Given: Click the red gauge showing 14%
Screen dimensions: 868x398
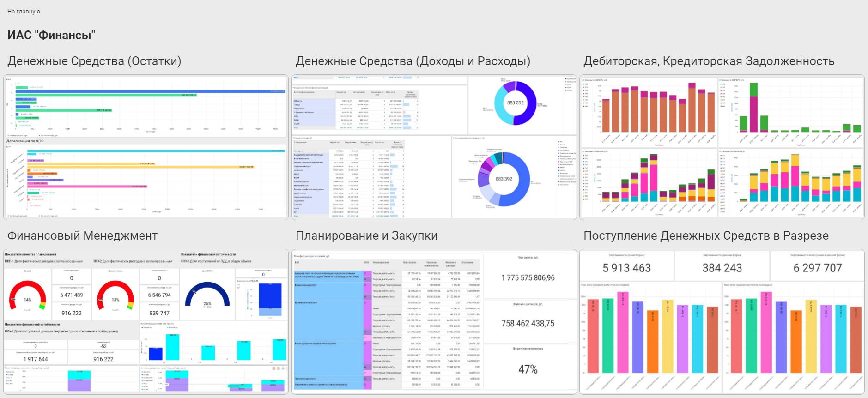Looking at the screenshot, I should [28, 295].
